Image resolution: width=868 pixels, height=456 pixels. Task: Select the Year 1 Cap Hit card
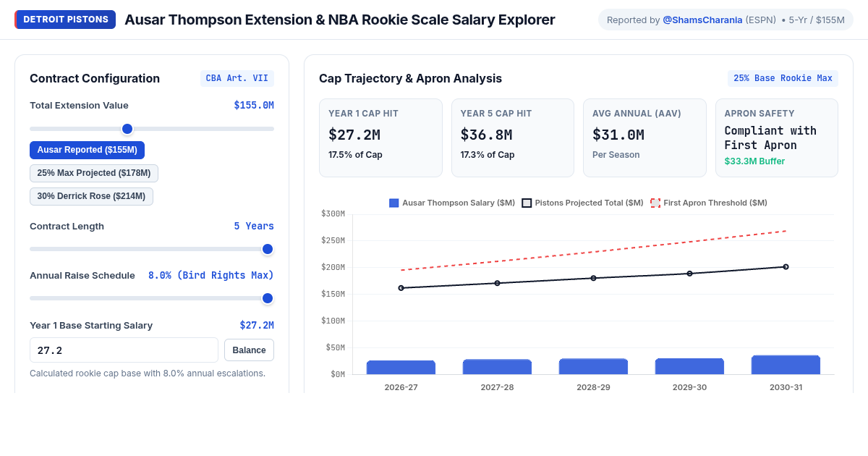pos(380,138)
